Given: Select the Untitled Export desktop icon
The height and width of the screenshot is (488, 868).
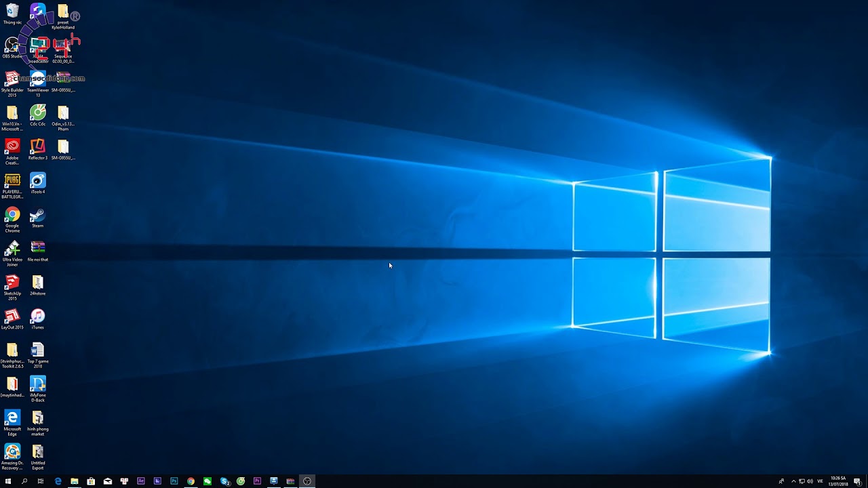Looking at the screenshot, I should click(x=38, y=457).
